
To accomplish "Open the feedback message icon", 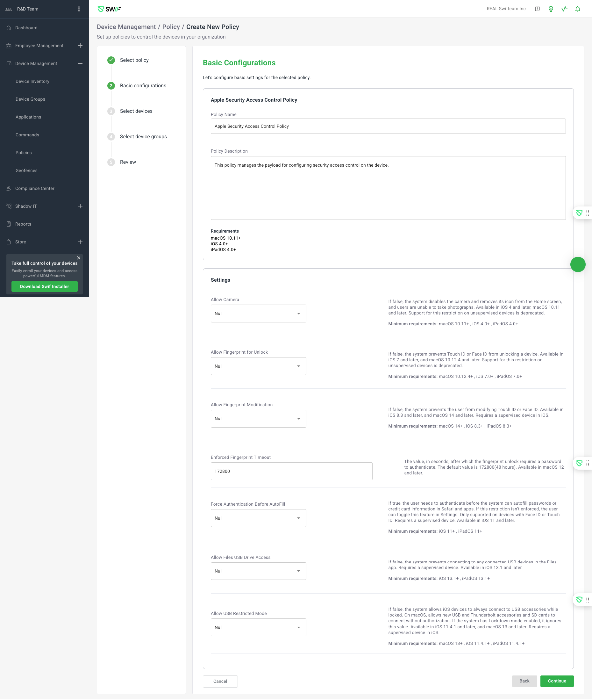I will point(537,9).
